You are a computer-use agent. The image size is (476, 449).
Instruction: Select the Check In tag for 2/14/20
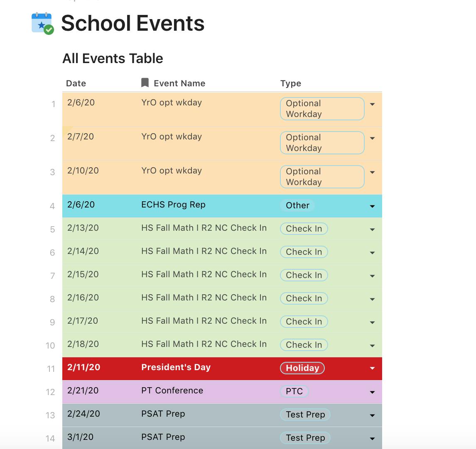(x=304, y=252)
